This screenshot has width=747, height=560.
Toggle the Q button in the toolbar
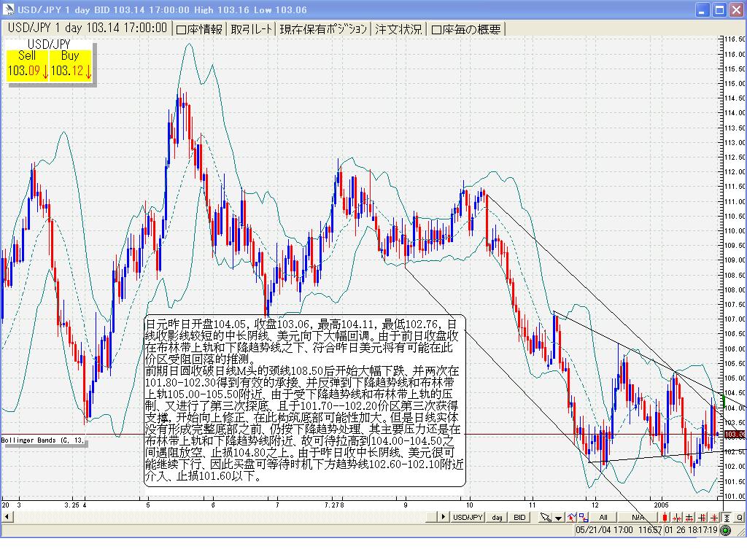739,517
